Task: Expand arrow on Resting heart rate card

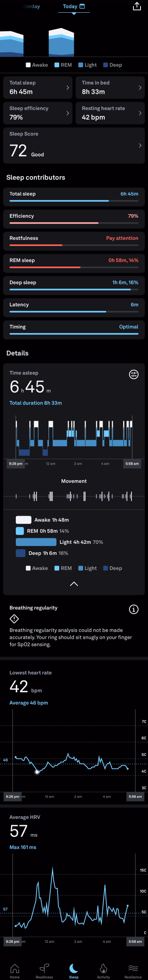Action: click(140, 113)
